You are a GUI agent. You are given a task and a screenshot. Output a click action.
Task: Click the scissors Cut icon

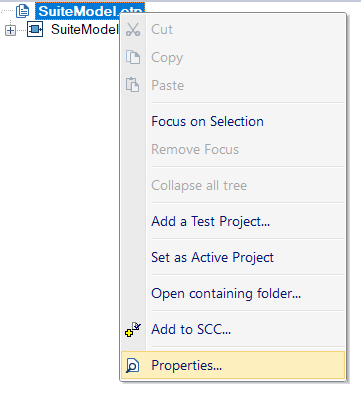(x=133, y=29)
